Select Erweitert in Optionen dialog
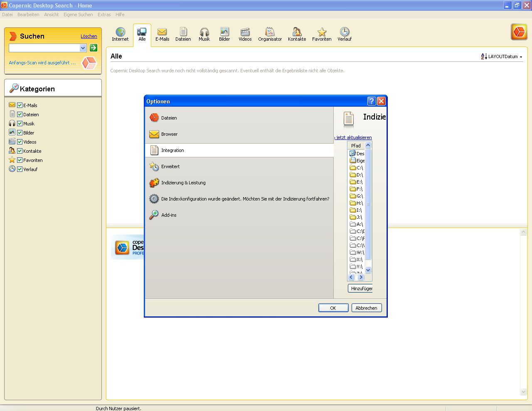Viewport: 532px width, 411px height. coord(240,166)
